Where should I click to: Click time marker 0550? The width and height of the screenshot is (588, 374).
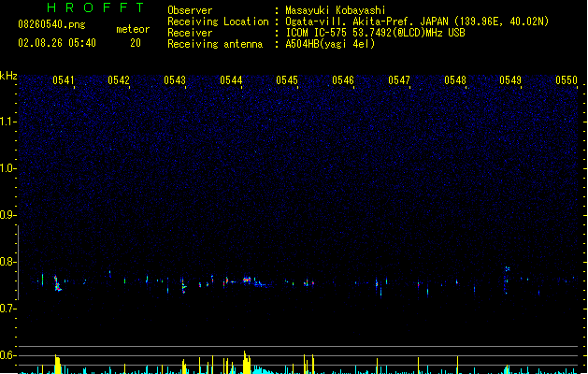point(566,79)
